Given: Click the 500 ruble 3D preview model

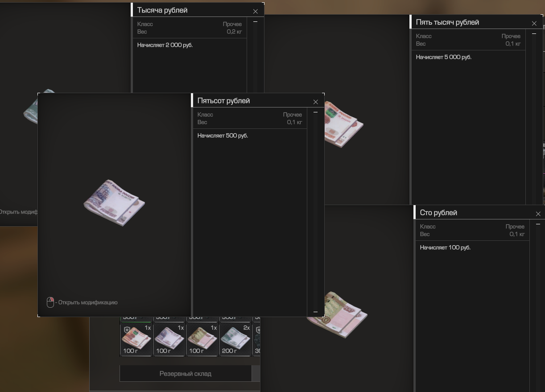Looking at the screenshot, I should [x=115, y=203].
